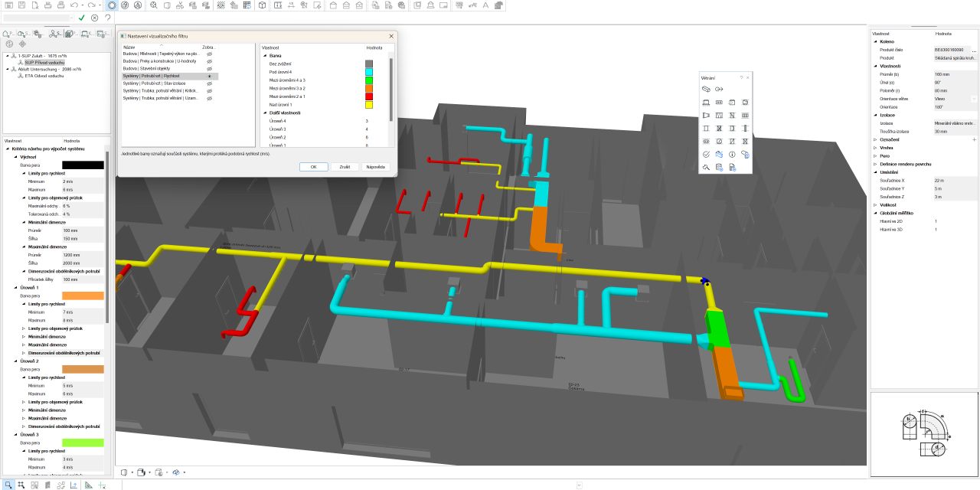The image size is (980, 490).
Task: Expand 'Definice renderu povrchu' section
Action: pyautogui.click(x=874, y=164)
